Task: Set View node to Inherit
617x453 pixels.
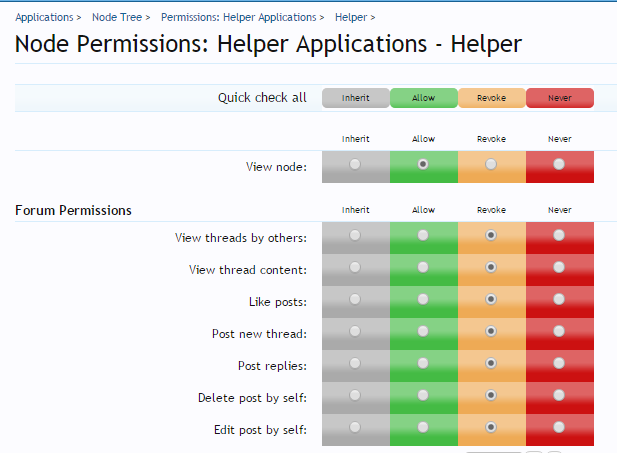Action: point(355,165)
